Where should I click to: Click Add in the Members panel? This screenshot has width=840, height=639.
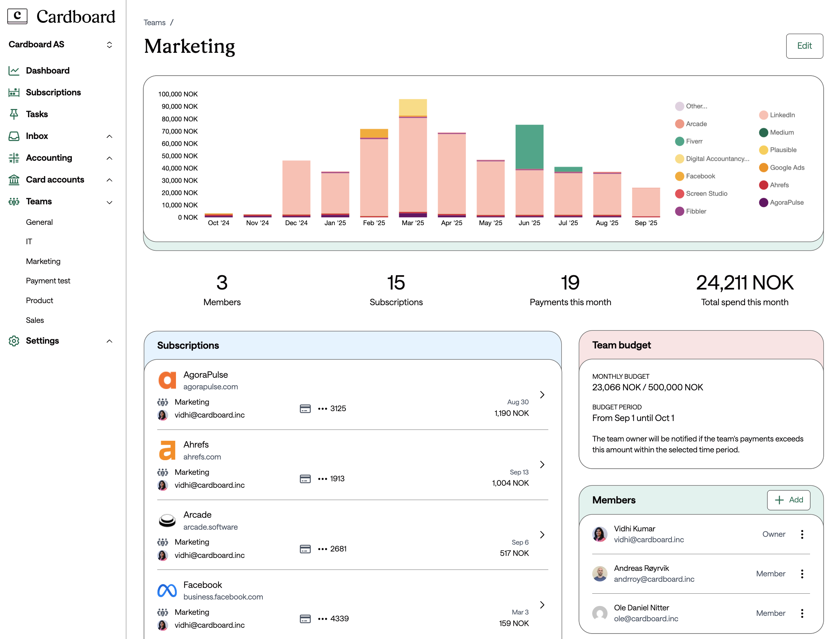pyautogui.click(x=788, y=500)
